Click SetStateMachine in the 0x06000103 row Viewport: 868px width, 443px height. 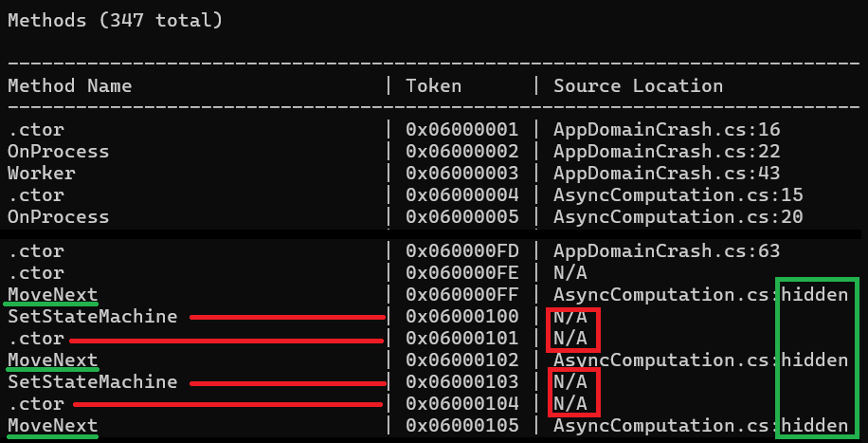(x=92, y=382)
